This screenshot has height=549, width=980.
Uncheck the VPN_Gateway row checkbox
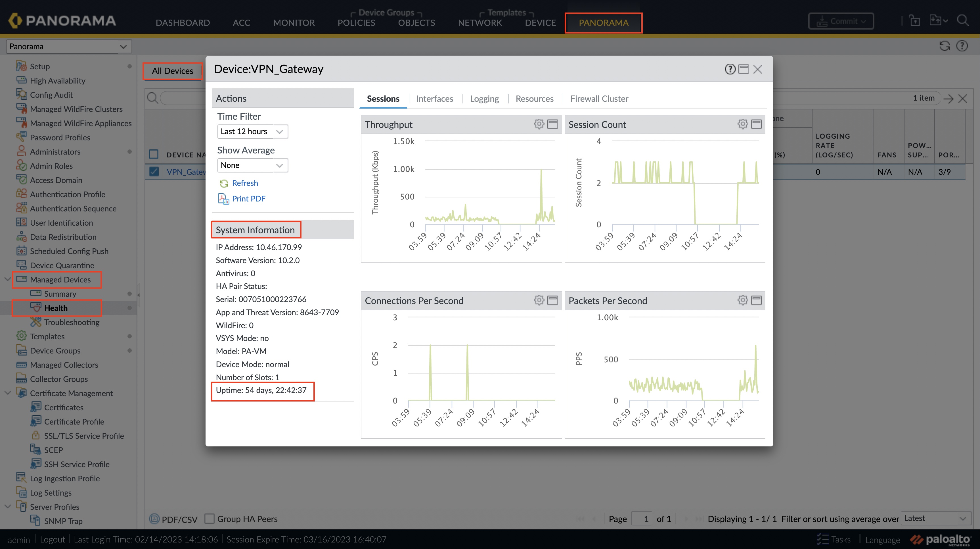(154, 172)
